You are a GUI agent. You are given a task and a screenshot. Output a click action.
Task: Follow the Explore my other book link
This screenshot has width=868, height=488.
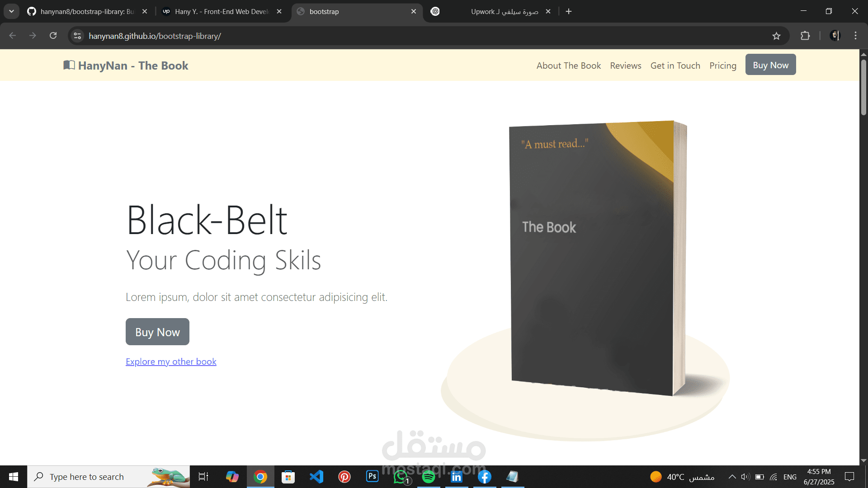click(x=171, y=361)
